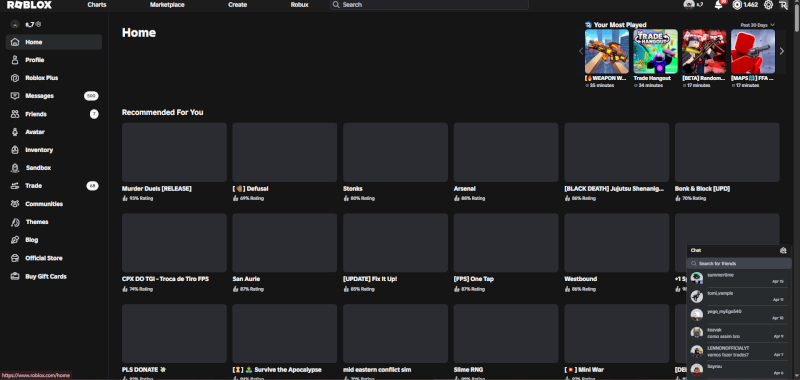Open [MAPS] FFA game thumbnail

[753, 52]
